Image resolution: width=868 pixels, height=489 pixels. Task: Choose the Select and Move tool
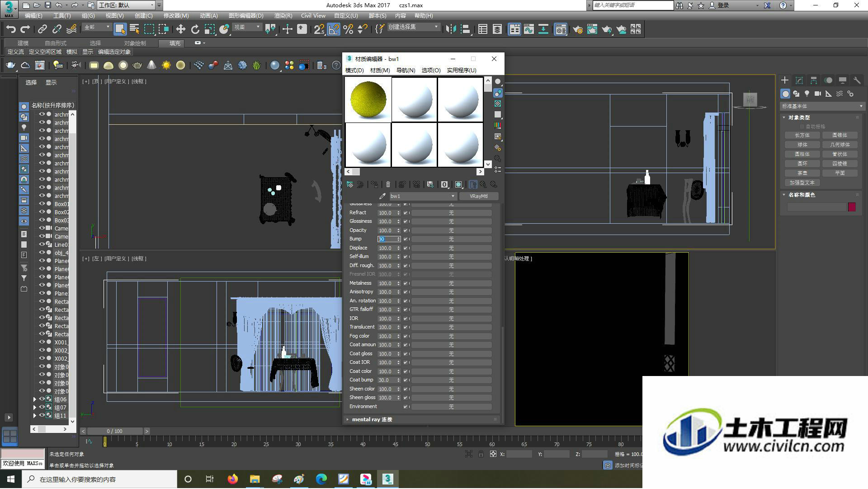tap(180, 29)
